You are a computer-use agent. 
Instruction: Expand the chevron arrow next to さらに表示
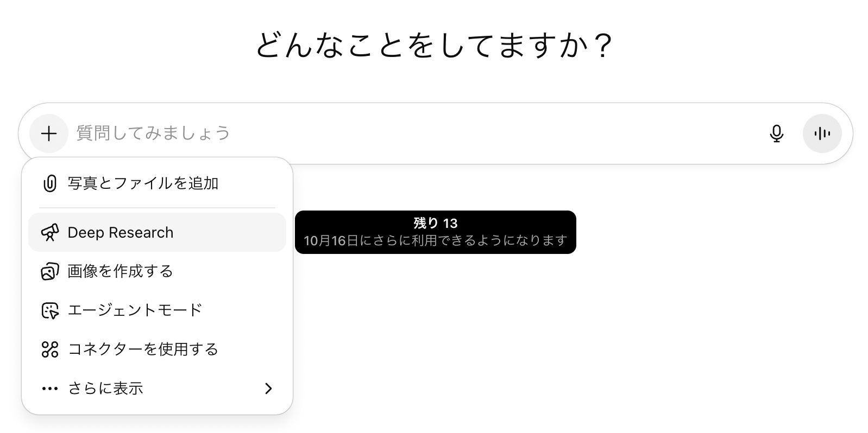pyautogui.click(x=268, y=389)
